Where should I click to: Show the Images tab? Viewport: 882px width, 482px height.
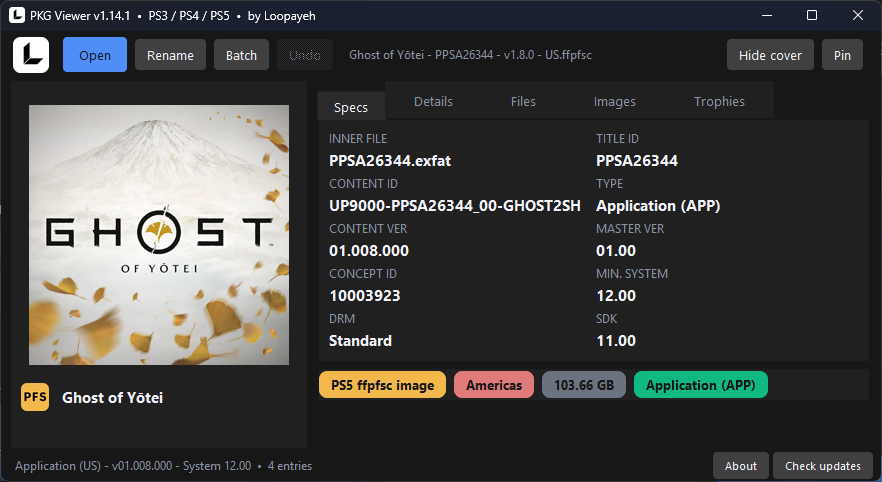pos(615,101)
